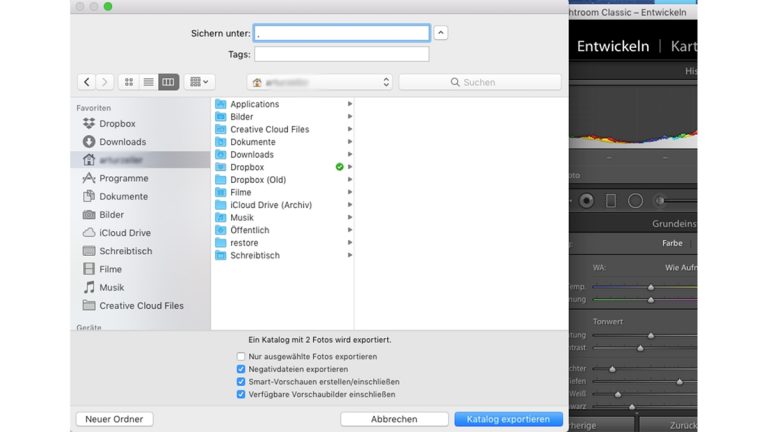
Task: Open the group-by view options dropdown
Action: click(x=200, y=82)
